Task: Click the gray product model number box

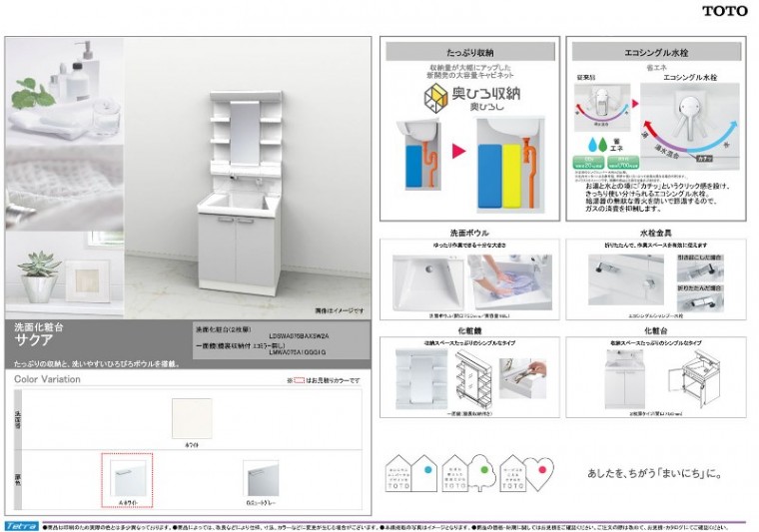Action: (x=282, y=341)
